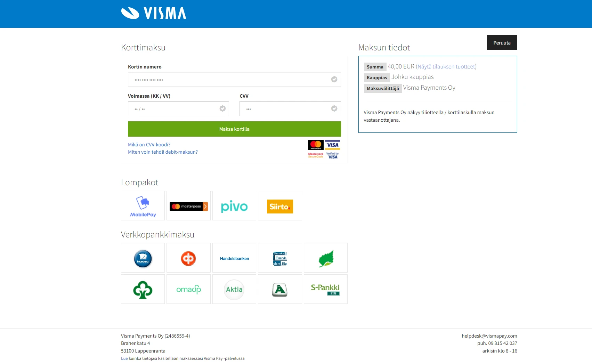Open the 'Mikä on CVV-koodi?' link
Image resolution: width=592 pixels, height=364 pixels.
click(149, 145)
